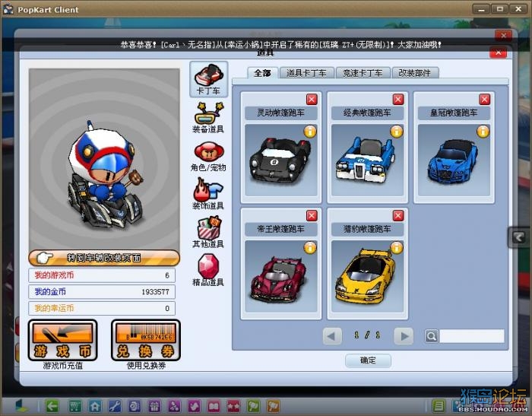Confirm with the 确定 button
Viewport: 532px width, 416px height.
(x=368, y=360)
